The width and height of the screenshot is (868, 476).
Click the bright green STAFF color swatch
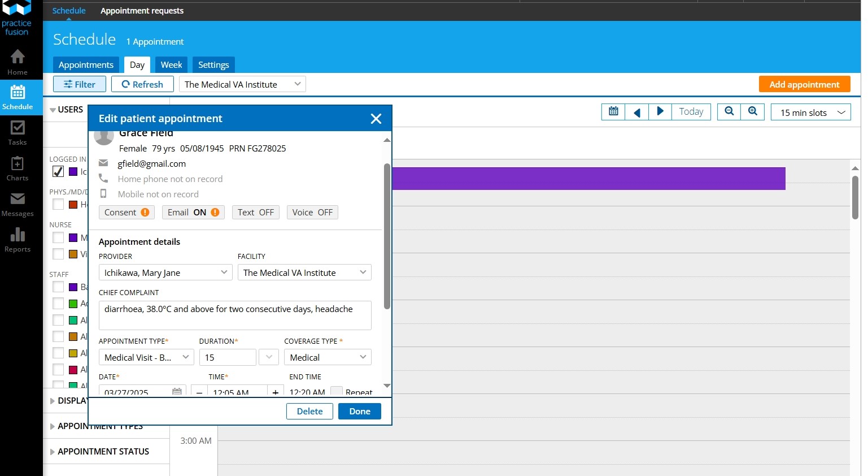click(x=73, y=303)
